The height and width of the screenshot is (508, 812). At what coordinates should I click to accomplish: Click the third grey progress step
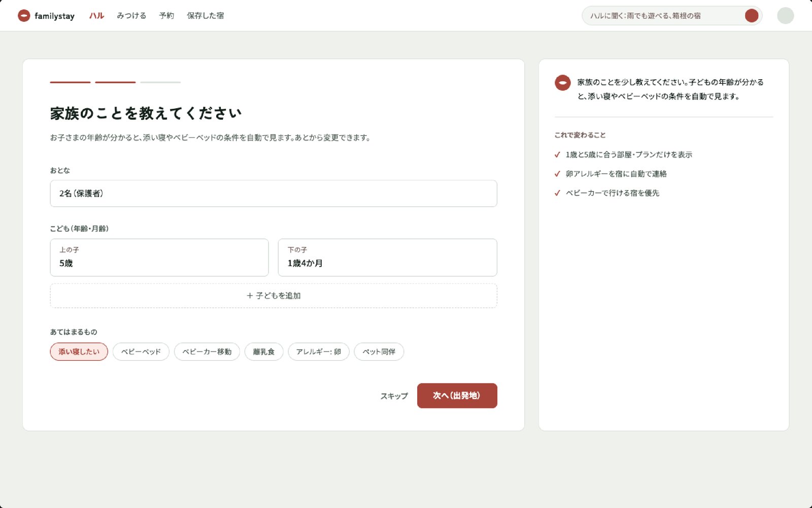(x=160, y=82)
